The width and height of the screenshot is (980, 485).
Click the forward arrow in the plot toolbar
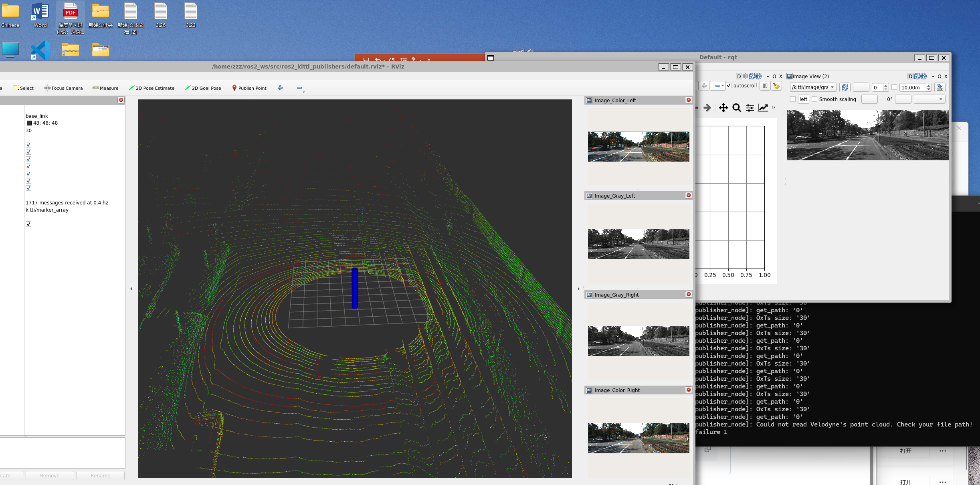coord(707,107)
